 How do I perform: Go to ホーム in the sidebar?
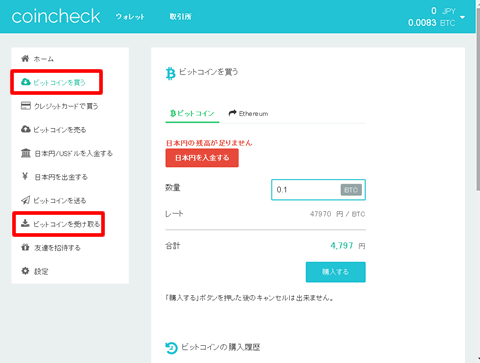44,59
